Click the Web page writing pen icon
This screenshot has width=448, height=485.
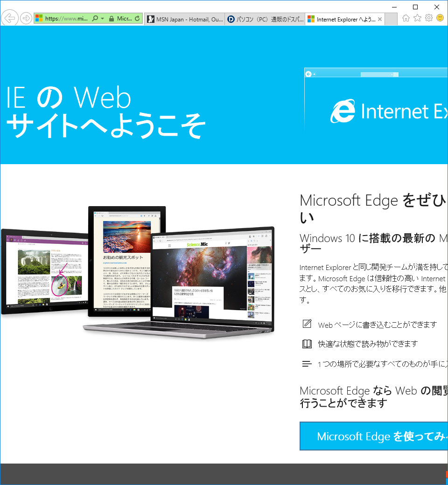[x=307, y=324]
